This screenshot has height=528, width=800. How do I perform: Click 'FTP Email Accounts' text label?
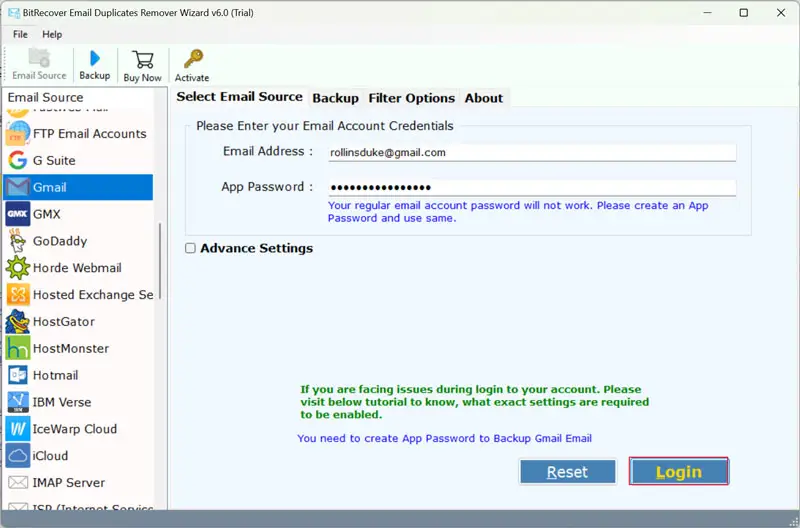pos(89,134)
